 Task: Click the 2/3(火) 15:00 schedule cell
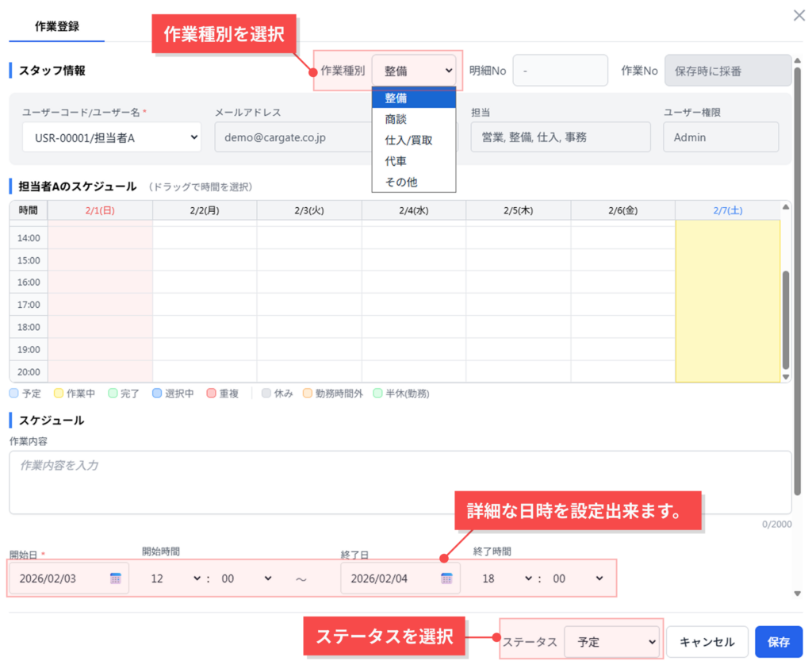coord(309,260)
